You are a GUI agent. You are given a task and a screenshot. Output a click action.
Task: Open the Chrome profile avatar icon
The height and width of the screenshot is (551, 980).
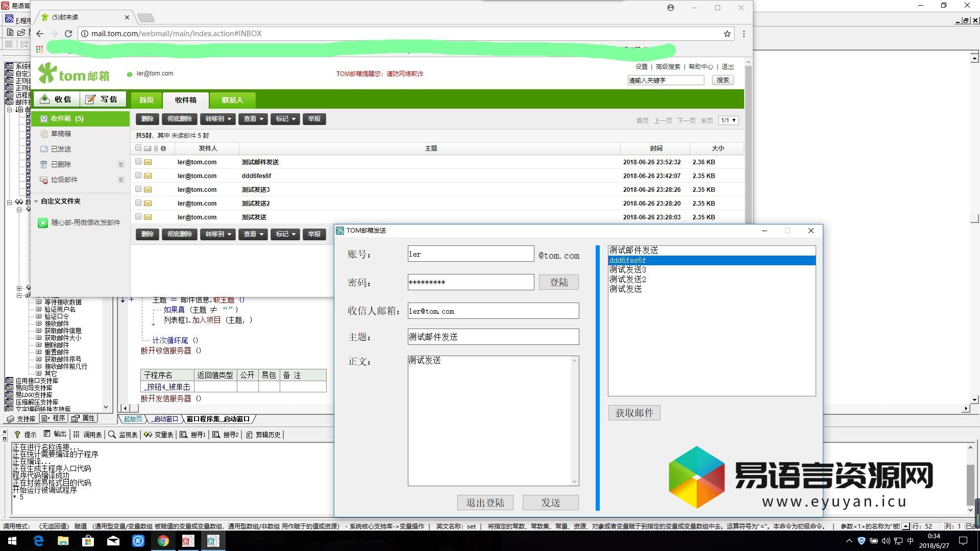click(671, 8)
